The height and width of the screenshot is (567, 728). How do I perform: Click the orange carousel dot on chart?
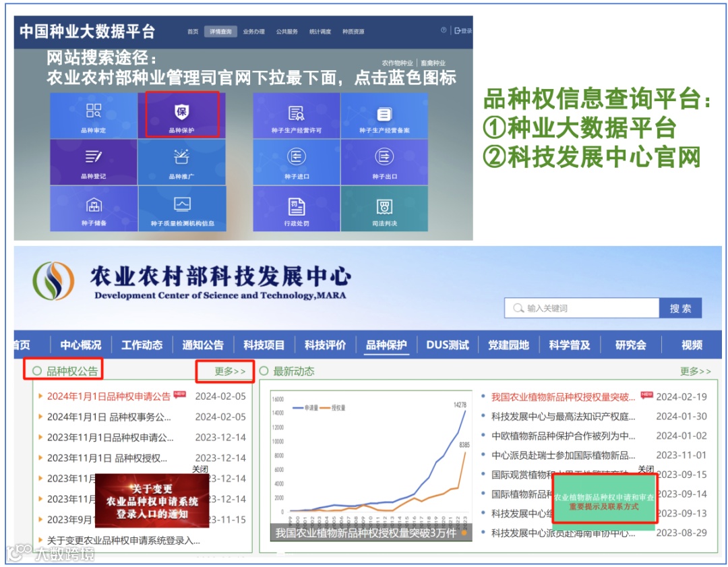point(463,533)
